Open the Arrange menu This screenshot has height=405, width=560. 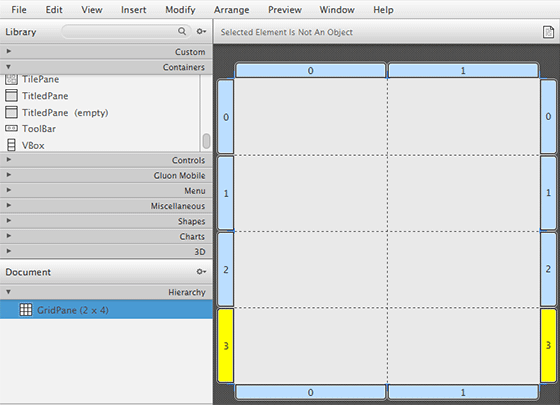231,10
